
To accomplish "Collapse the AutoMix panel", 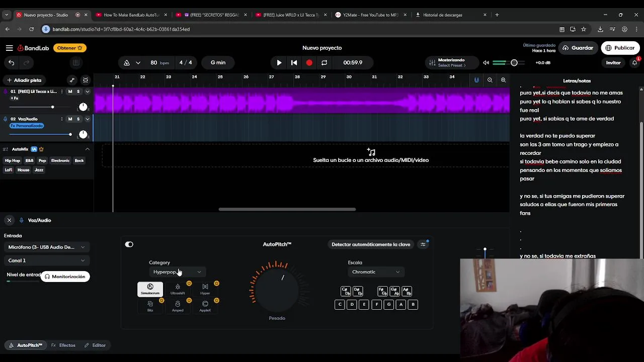I will click(x=87, y=149).
